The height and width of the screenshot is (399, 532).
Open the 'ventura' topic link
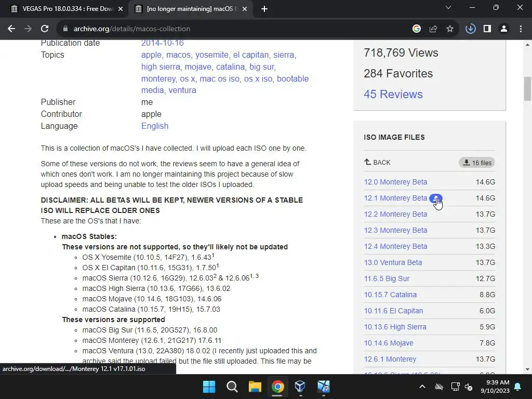[x=182, y=90]
